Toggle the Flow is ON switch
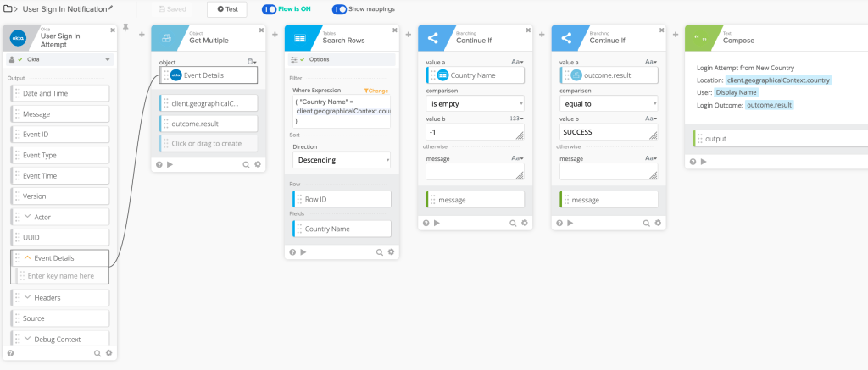868x370 pixels. pos(270,9)
